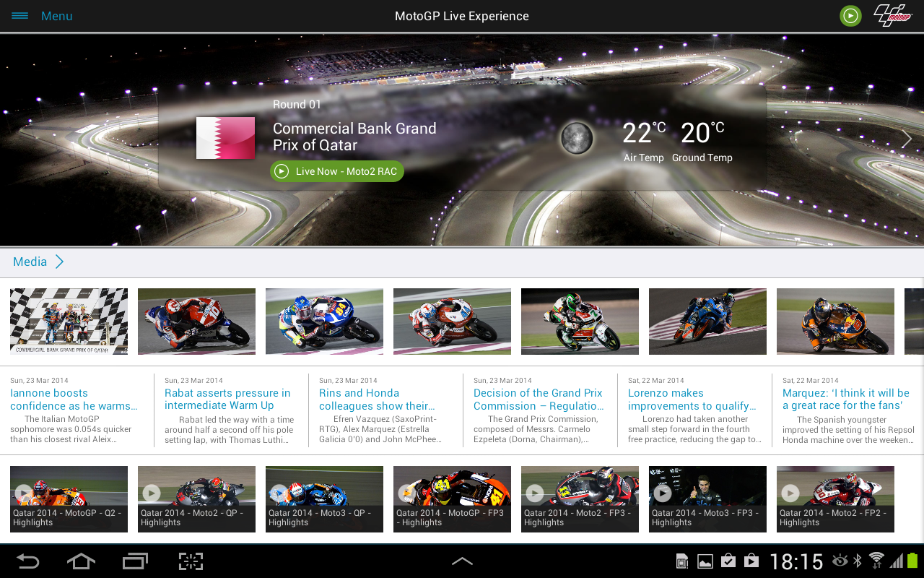The image size is (924, 578).
Task: Play Qatar 2014 - Moto2 - QP Highlights
Action: (196, 499)
